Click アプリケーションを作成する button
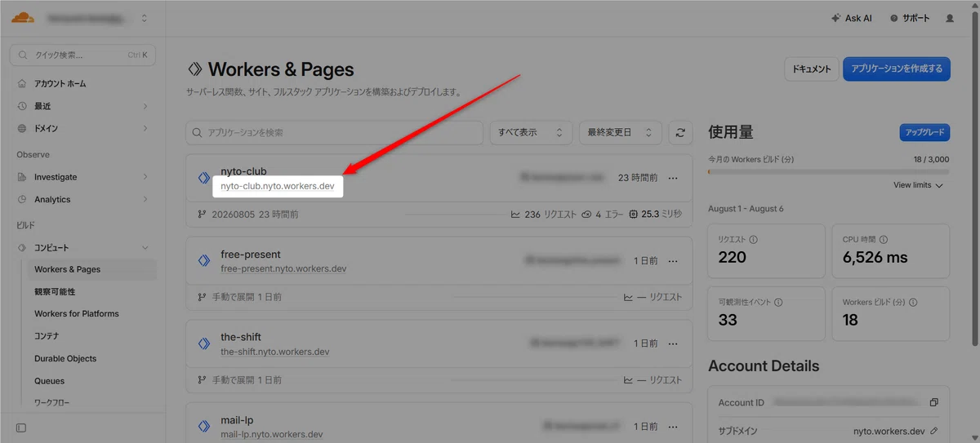This screenshot has width=980, height=443. [897, 69]
